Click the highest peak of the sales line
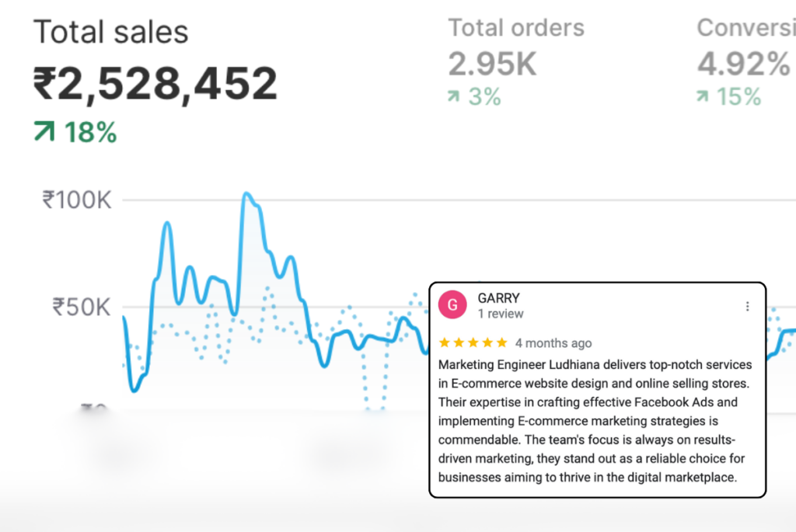Image resolution: width=796 pixels, height=532 pixels. 246,194
